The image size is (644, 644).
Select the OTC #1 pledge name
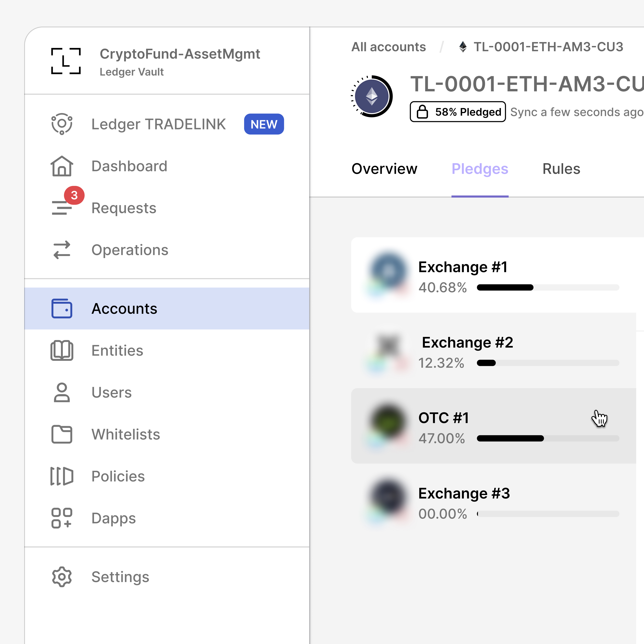(444, 418)
